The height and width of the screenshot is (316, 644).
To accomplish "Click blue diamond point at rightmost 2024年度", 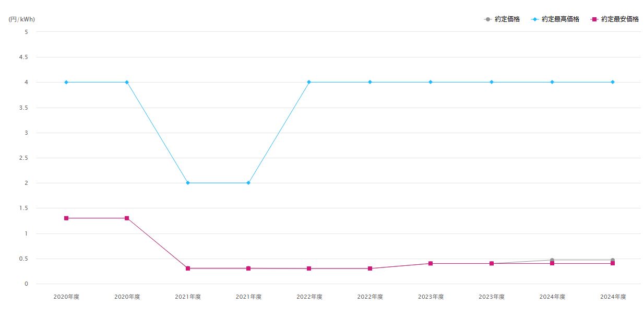I will (613, 82).
